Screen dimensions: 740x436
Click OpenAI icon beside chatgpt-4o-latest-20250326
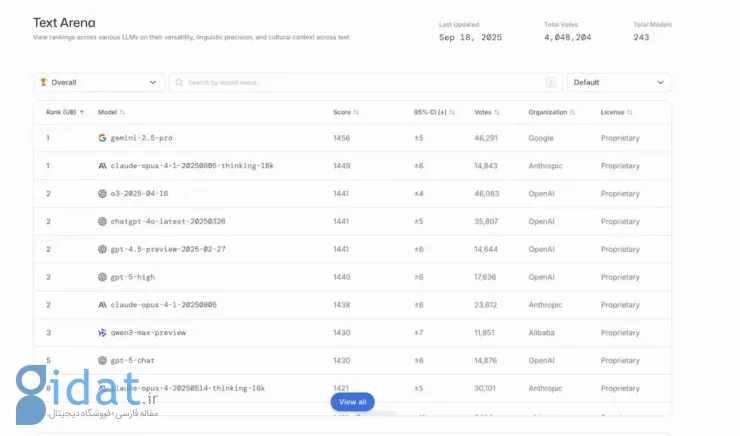102,221
